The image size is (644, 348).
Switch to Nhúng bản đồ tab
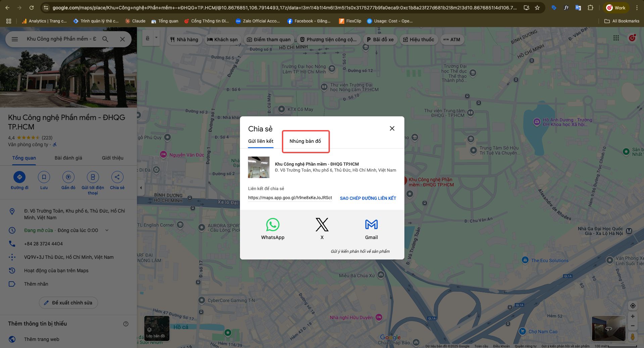[305, 141]
